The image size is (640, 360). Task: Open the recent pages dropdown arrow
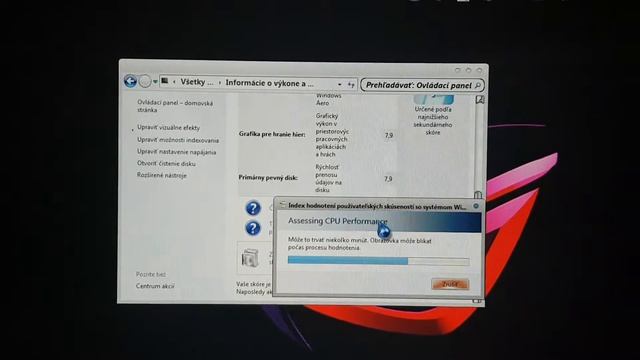coord(155,82)
